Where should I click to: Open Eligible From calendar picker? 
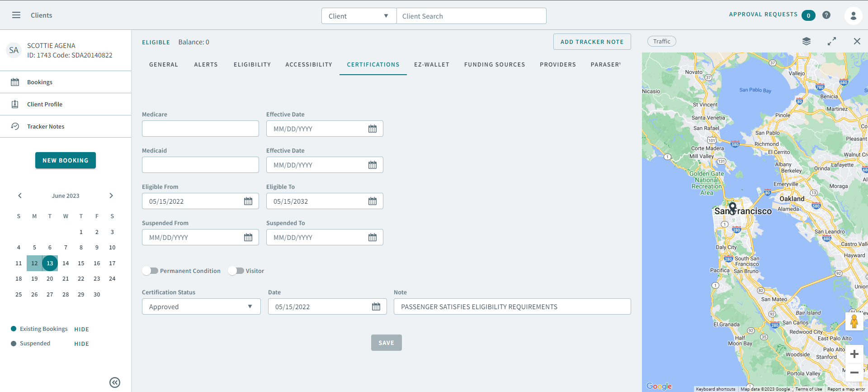pos(248,201)
